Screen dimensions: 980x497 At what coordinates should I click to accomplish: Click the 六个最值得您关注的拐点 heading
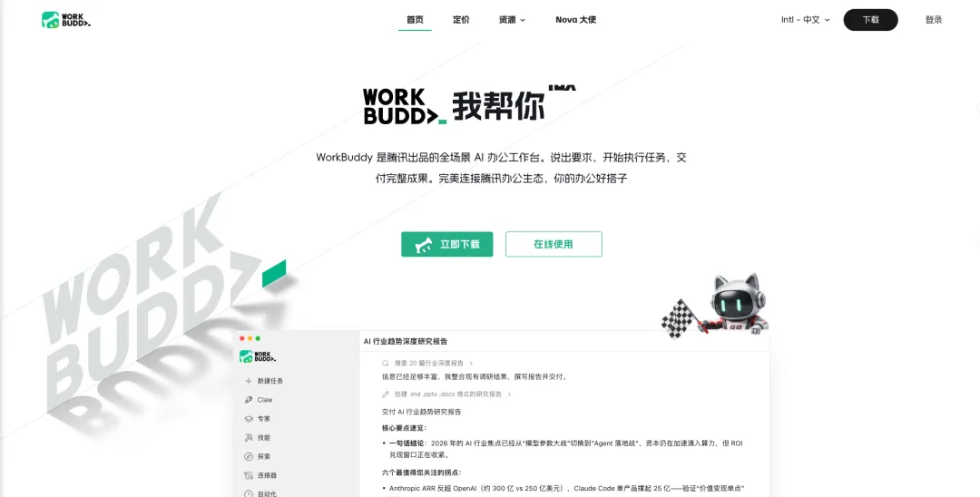coord(422,473)
